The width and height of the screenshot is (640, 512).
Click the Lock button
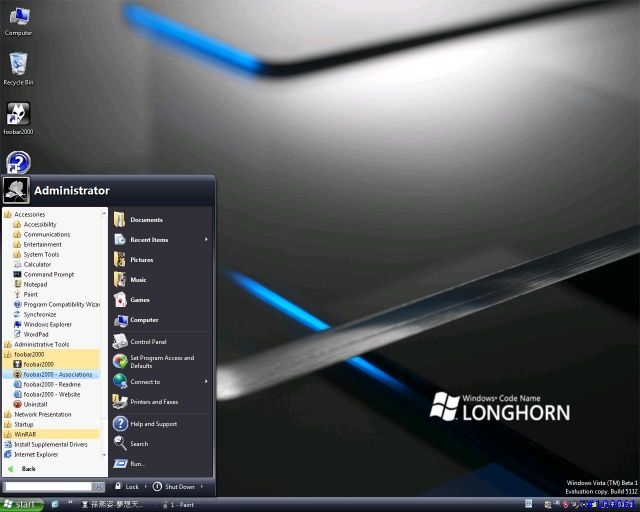tap(127, 487)
